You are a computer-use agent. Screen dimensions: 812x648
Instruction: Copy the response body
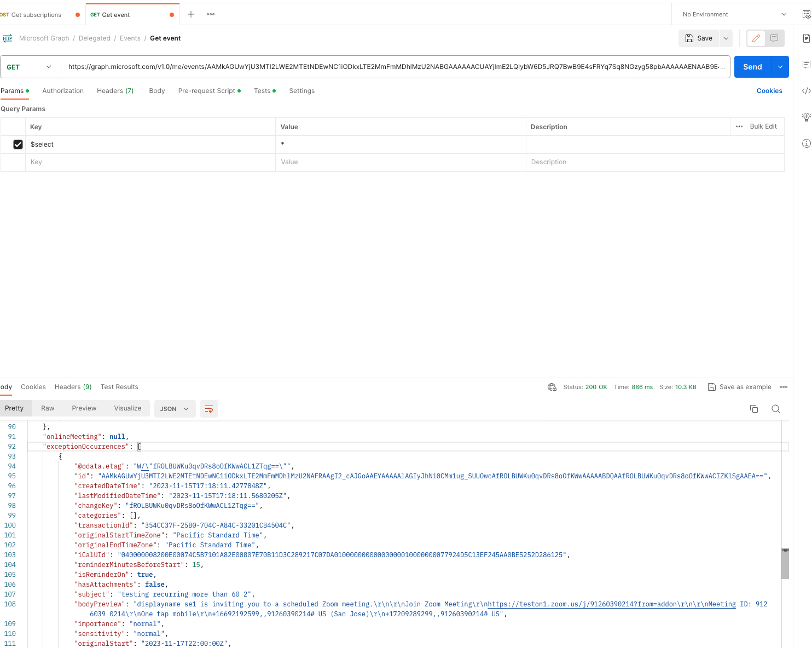(754, 409)
